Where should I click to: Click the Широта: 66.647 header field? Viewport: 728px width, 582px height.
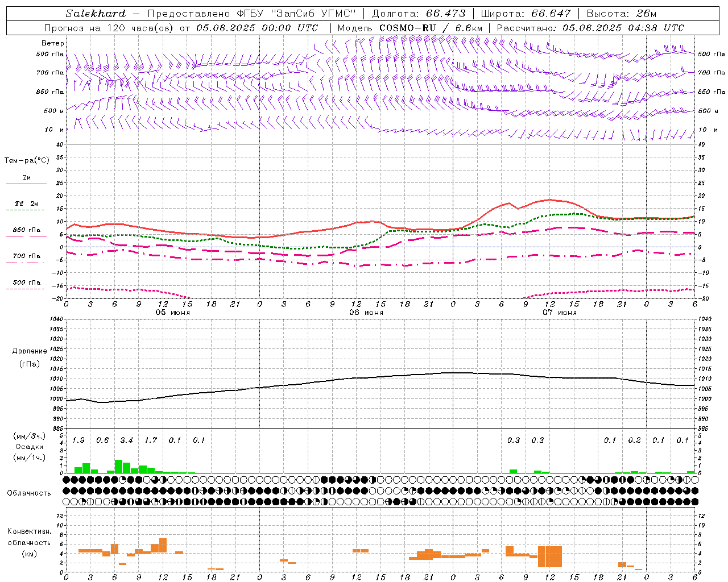click(526, 14)
